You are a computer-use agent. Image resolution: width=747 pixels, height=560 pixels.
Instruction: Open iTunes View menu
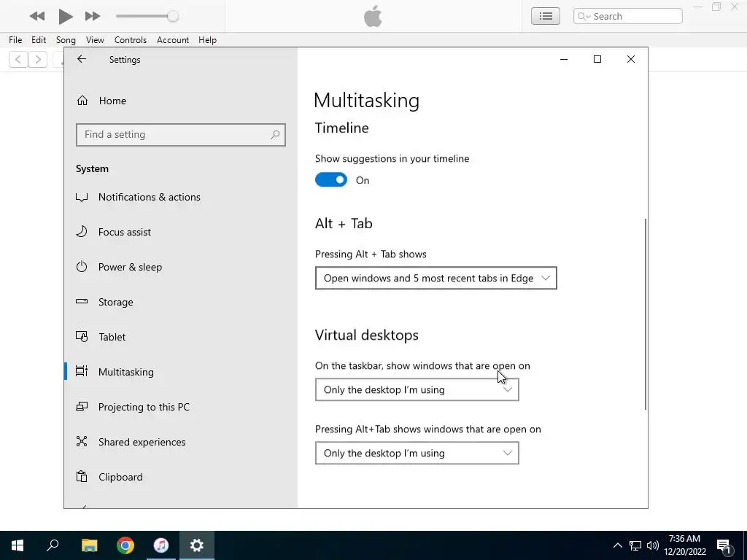95,40
